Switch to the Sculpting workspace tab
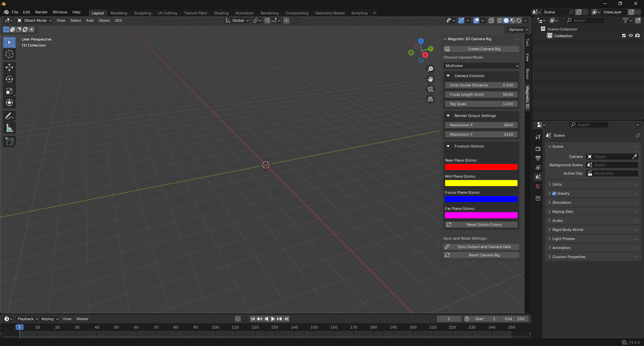 tap(143, 13)
